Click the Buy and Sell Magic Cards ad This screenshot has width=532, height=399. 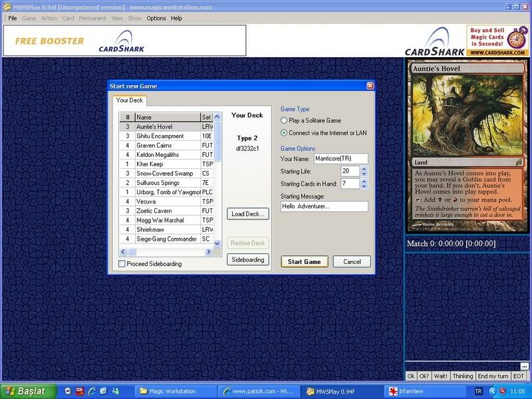coord(497,41)
